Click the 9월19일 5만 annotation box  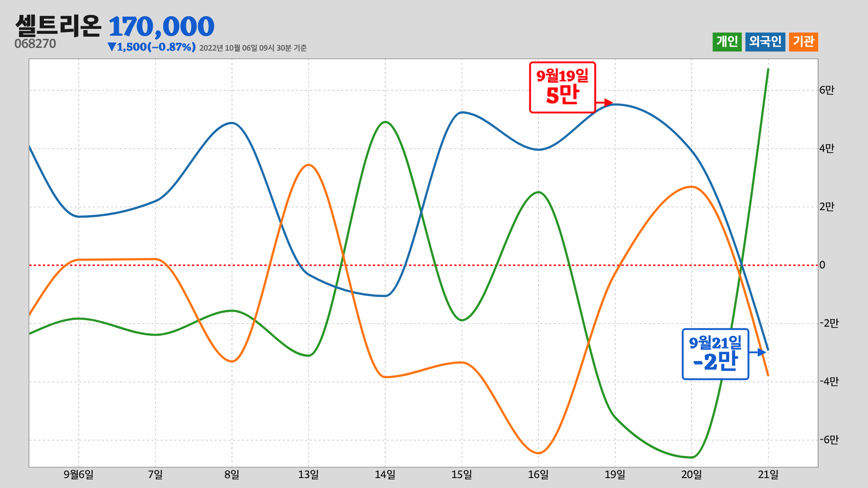pyautogui.click(x=562, y=87)
